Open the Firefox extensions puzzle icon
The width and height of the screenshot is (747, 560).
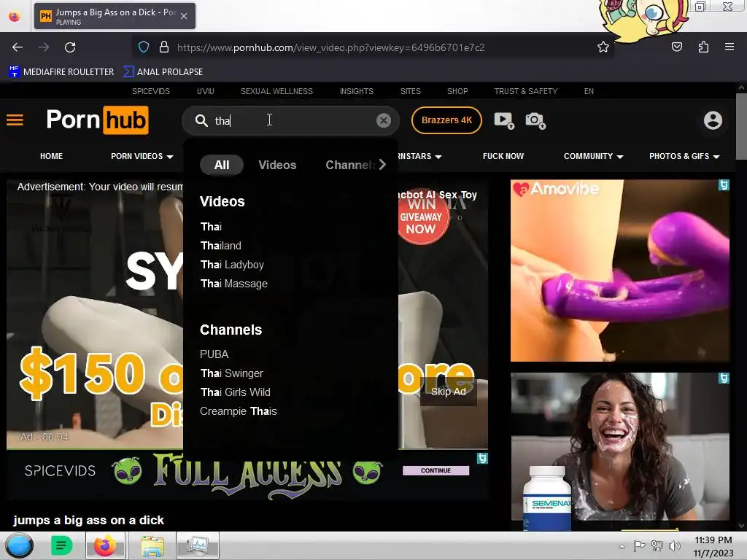point(703,47)
